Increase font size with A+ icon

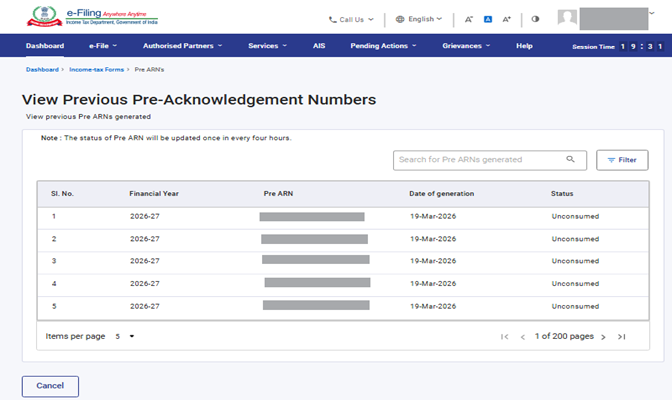coord(507,18)
